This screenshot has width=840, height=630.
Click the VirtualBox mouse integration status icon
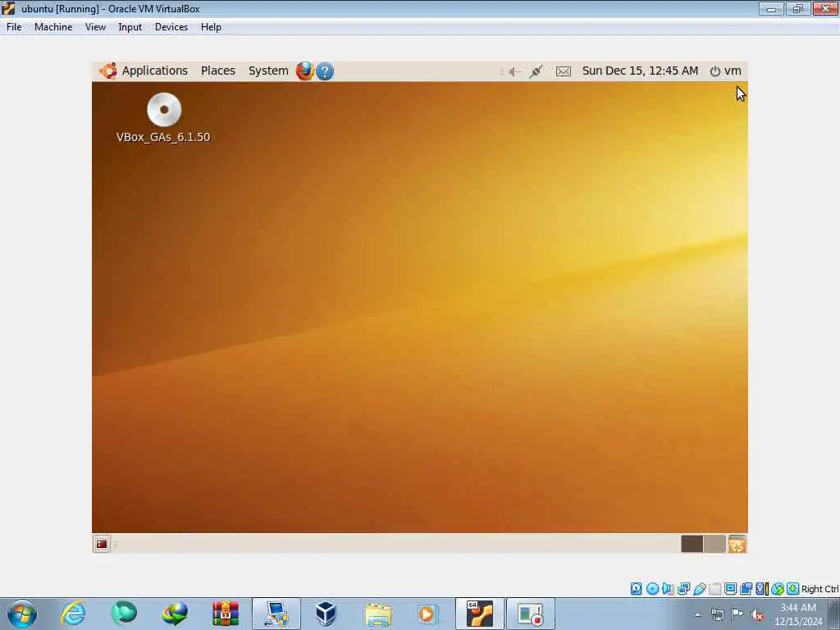778,589
